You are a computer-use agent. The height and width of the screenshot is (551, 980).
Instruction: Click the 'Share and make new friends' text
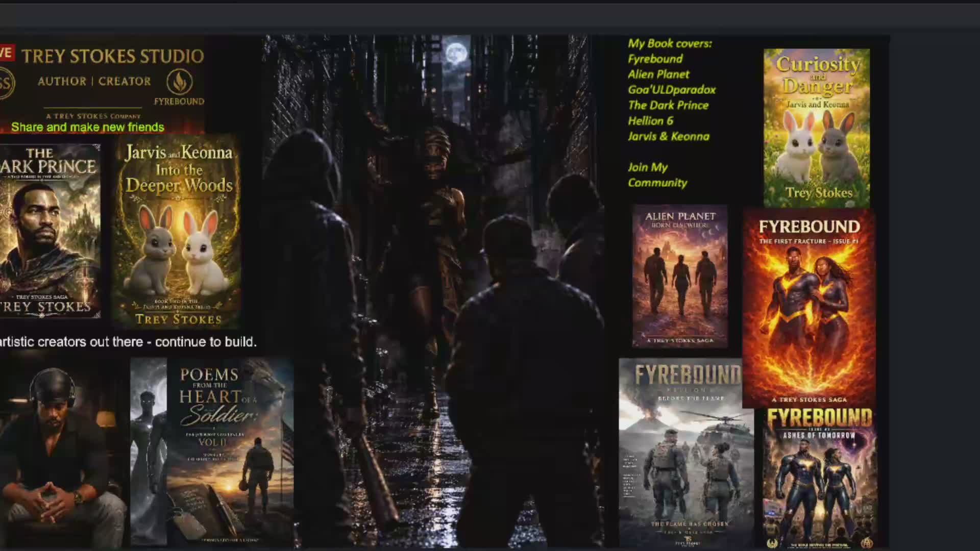(88, 127)
